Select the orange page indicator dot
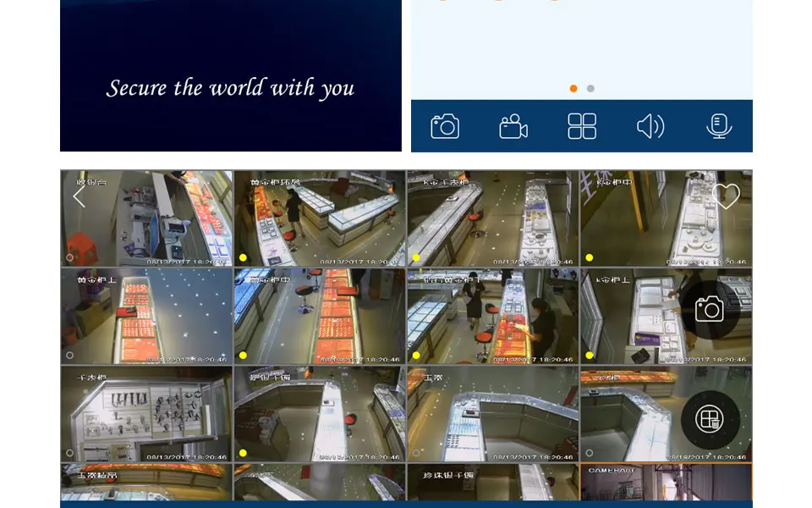 pos(573,89)
